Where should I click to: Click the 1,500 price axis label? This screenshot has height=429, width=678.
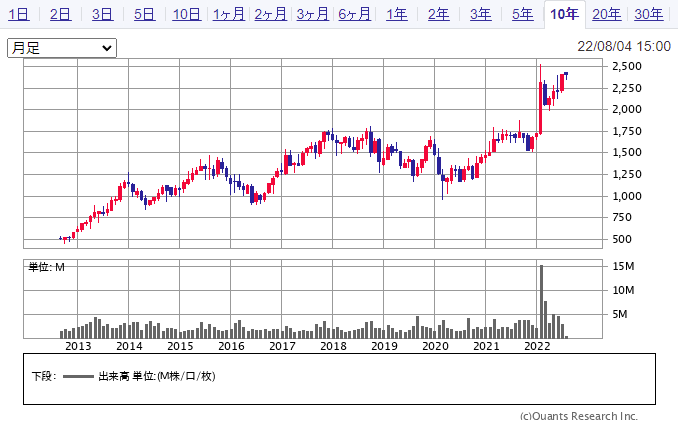click(627, 153)
